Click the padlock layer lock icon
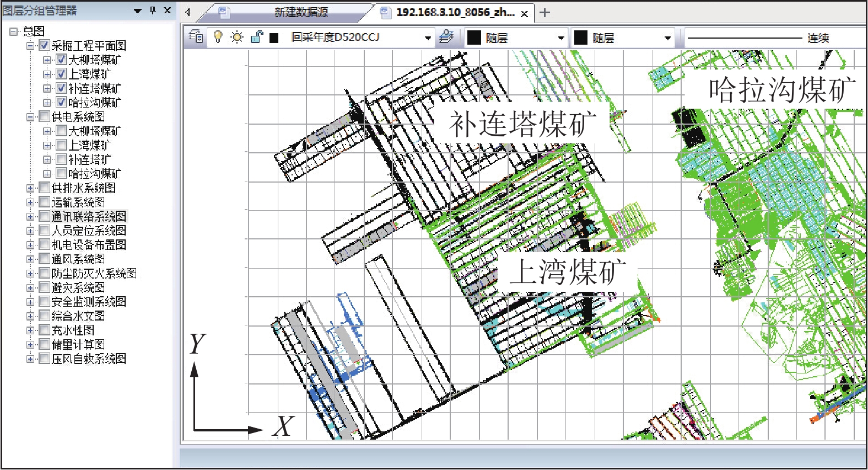 point(256,37)
